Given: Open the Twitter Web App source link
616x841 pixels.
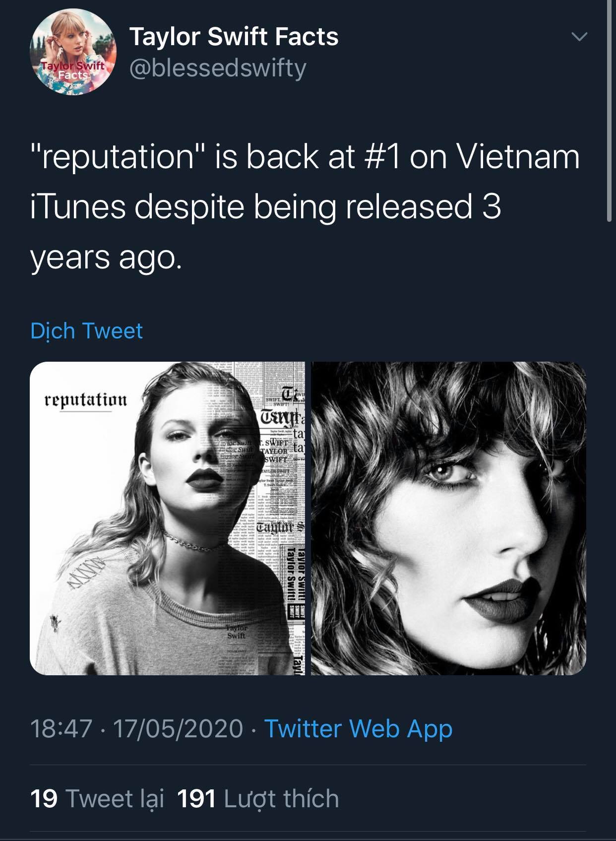Looking at the screenshot, I should coord(358,728).
